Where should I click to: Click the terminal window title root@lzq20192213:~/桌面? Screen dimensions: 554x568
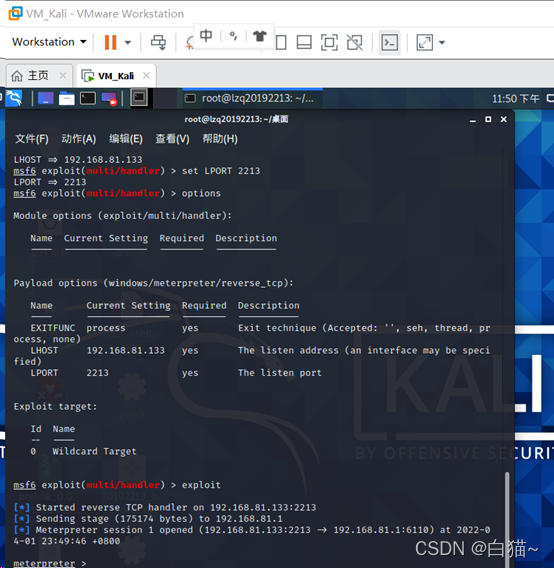(236, 119)
